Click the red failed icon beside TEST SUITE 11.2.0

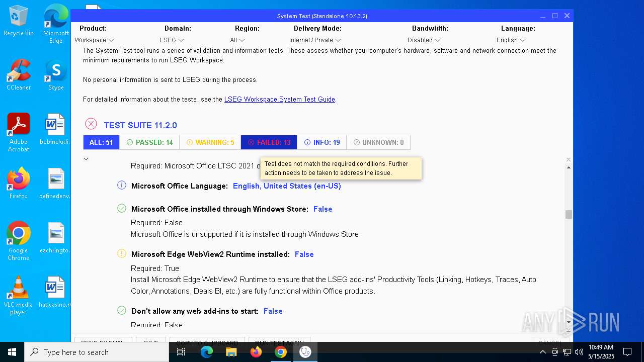[91, 124]
